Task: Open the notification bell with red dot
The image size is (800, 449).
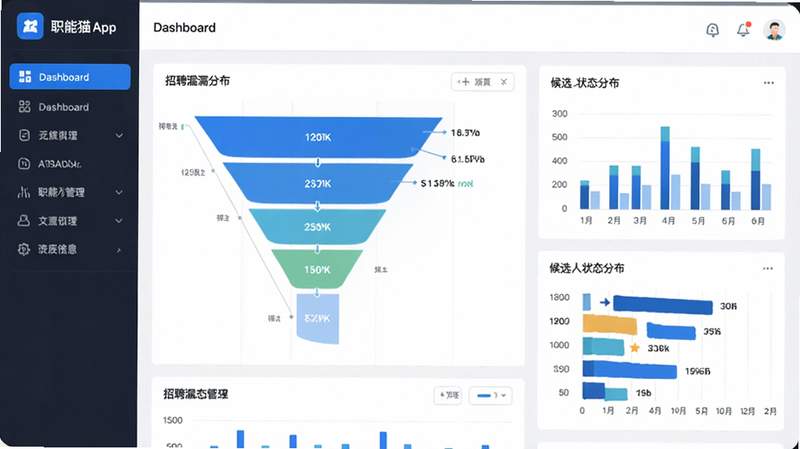Action: 743,30
